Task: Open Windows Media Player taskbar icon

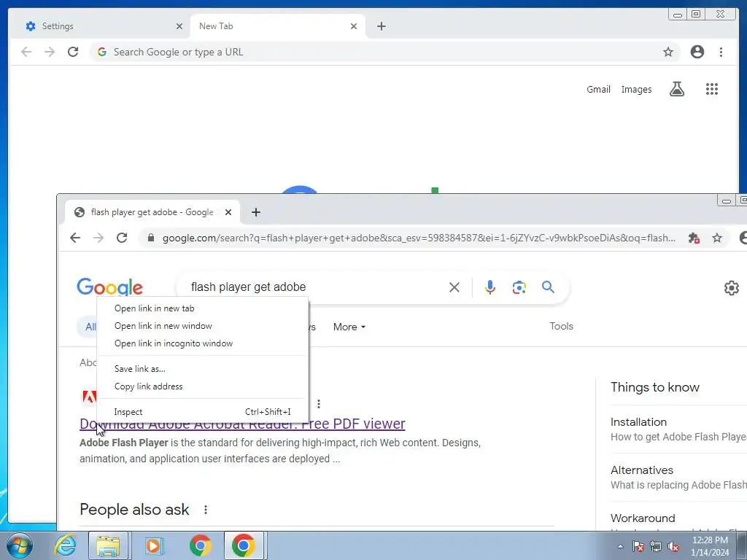Action: pos(153,545)
